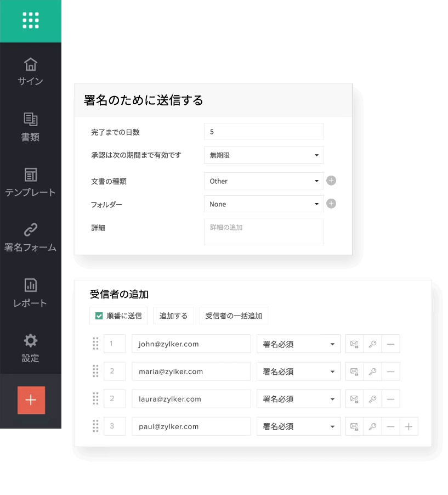This screenshot has width=448, height=495.
Task: Open the recipient role dropdown for paul@zylker.com
Action: click(298, 426)
